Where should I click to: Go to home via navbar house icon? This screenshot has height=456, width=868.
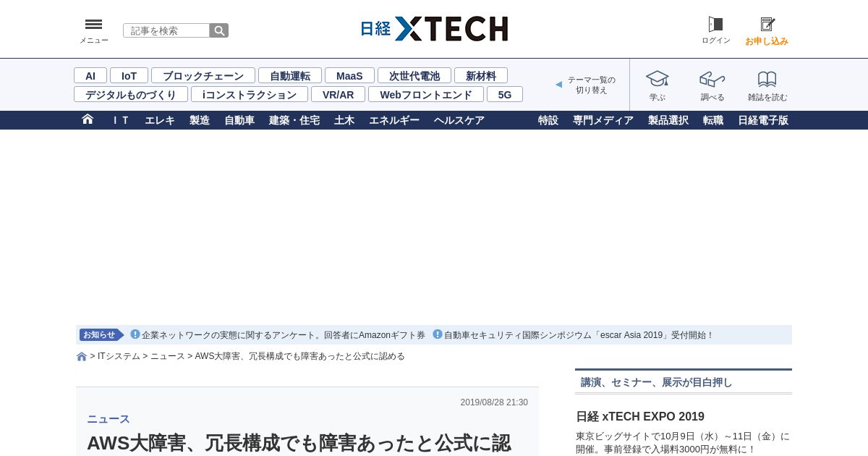click(88, 119)
